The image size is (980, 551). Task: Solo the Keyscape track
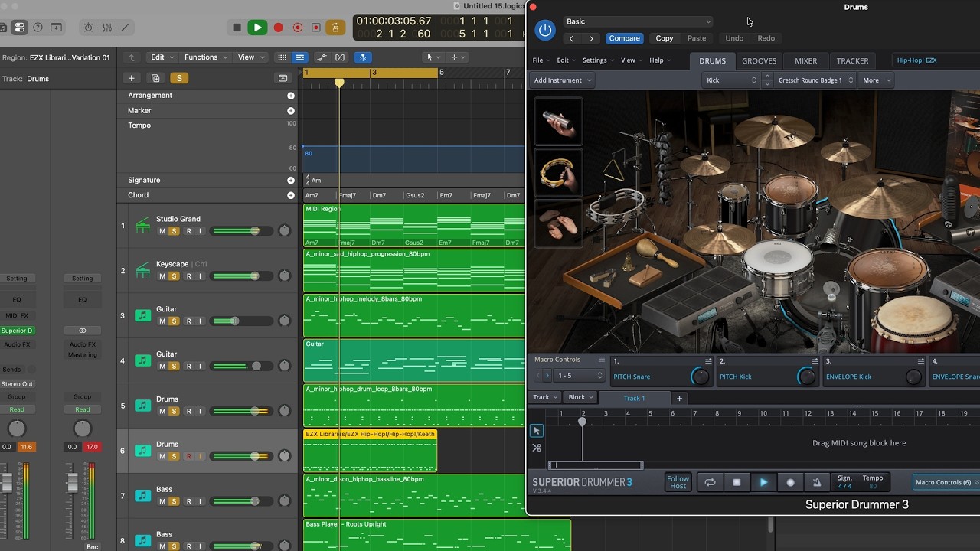[174, 276]
